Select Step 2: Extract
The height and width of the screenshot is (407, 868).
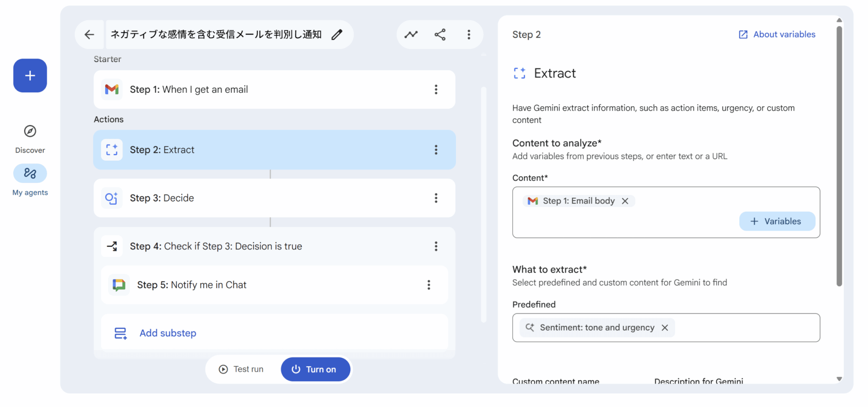(254, 150)
